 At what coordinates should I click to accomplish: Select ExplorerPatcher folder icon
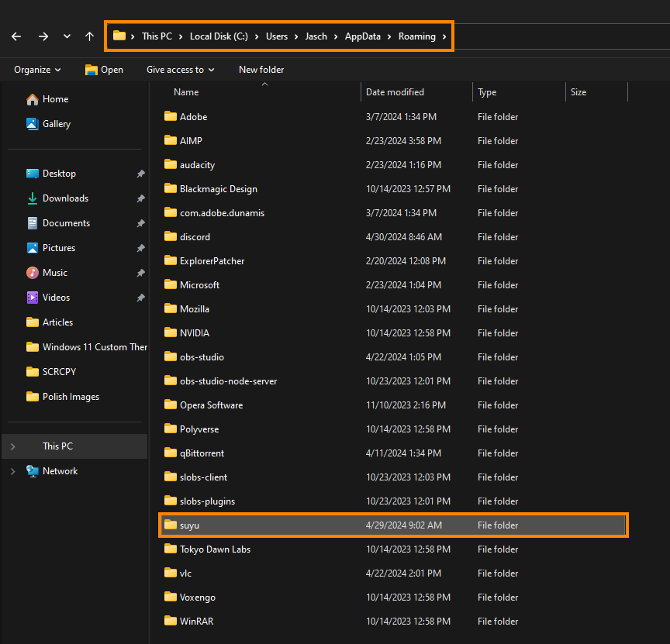pos(171,260)
